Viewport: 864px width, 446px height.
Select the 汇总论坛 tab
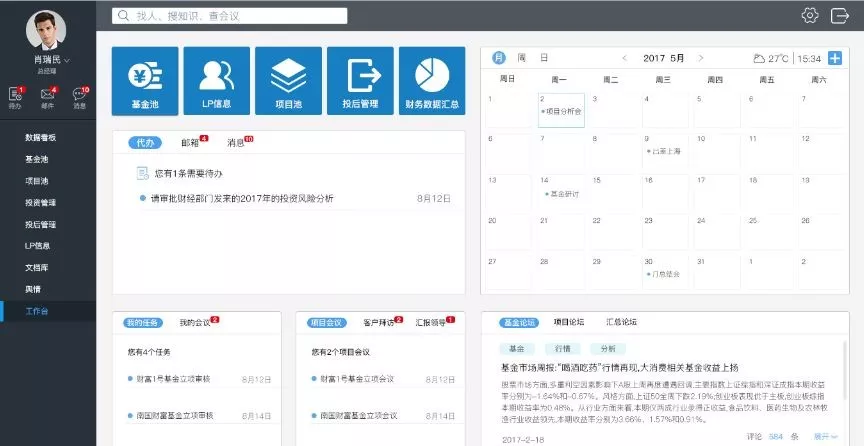pyautogui.click(x=622, y=322)
